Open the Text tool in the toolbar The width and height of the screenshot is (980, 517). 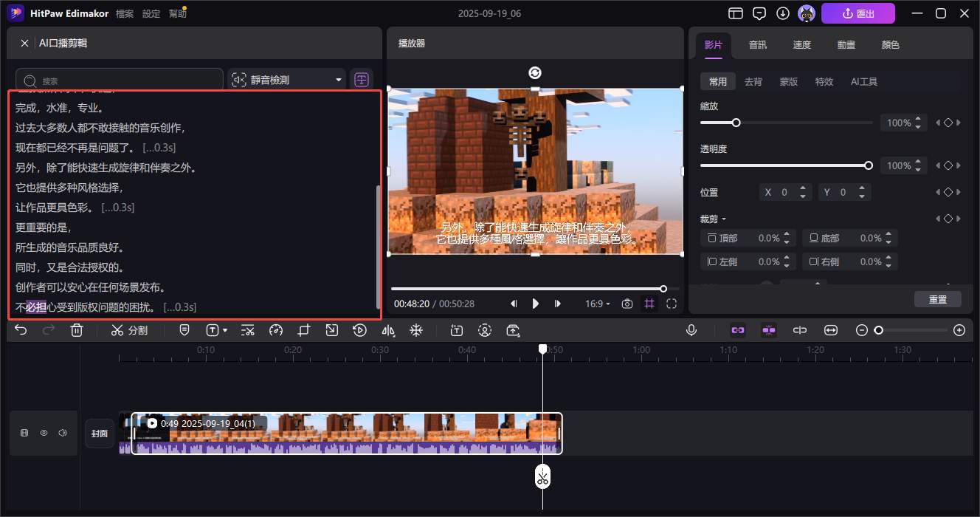213,330
